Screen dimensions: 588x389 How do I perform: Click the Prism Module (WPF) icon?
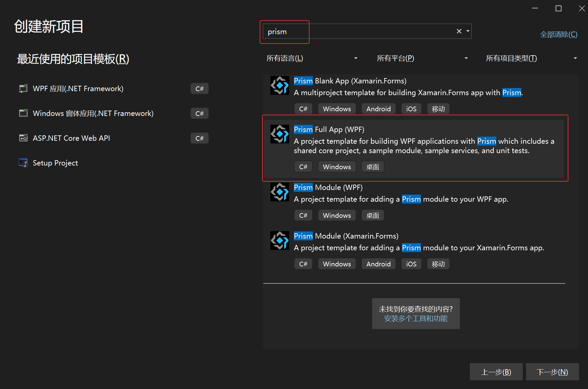click(279, 192)
